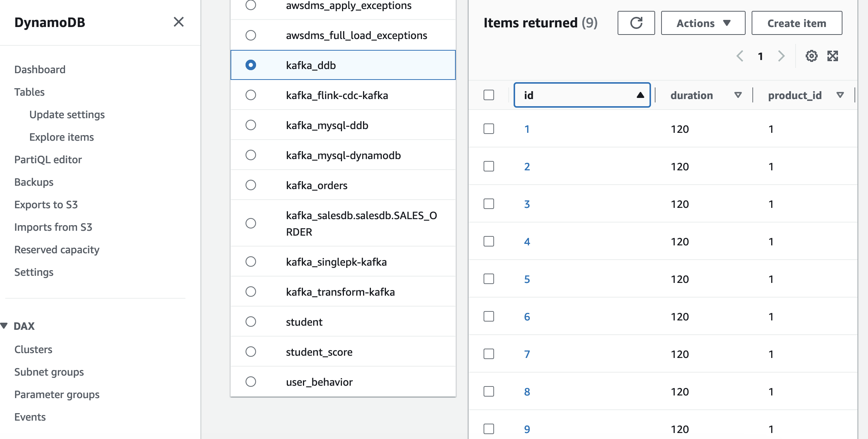Check the box for item id 7
The image size is (868, 439).
coord(489,354)
